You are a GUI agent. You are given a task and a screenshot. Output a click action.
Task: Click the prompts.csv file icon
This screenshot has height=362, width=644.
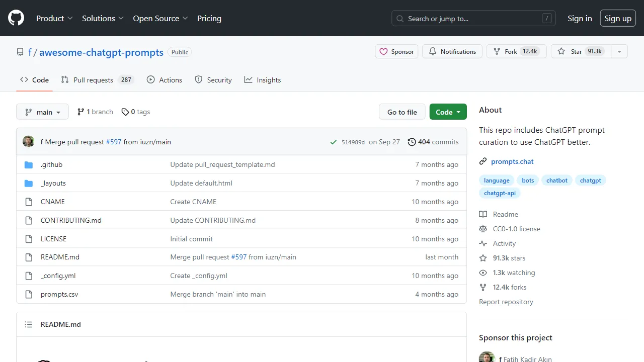coord(29,295)
